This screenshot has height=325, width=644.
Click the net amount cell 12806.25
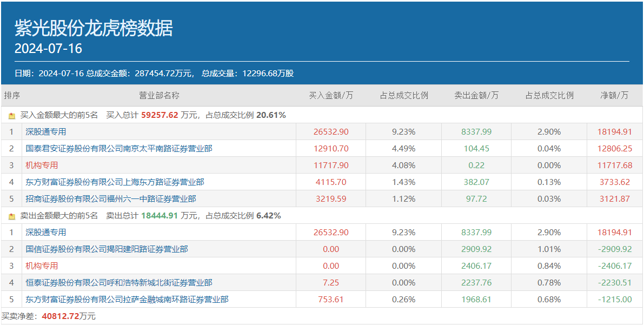click(x=615, y=149)
